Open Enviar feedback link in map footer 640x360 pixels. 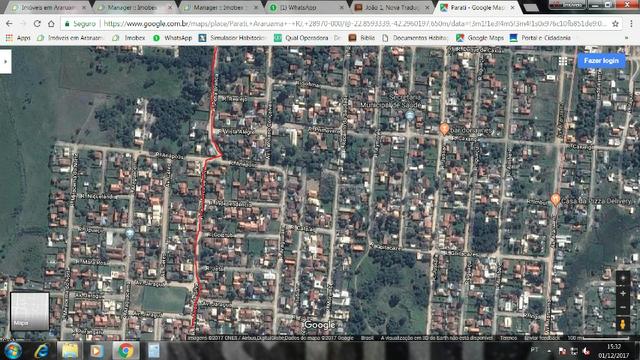[542, 338]
